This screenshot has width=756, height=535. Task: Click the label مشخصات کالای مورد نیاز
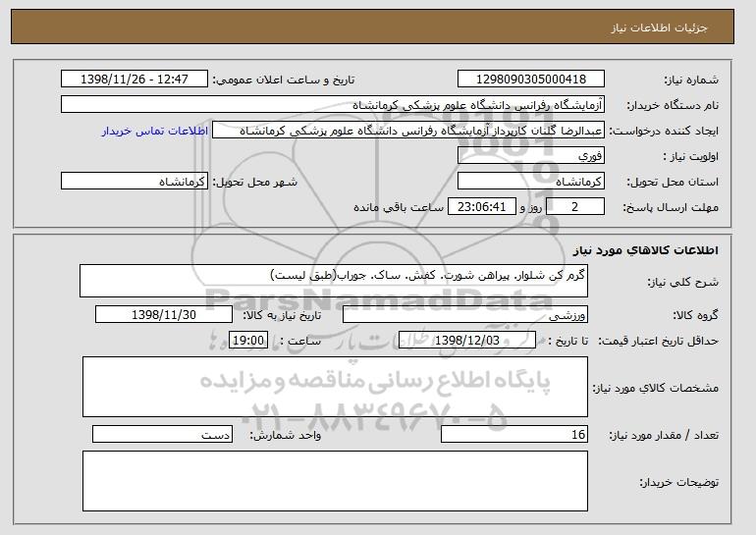click(x=655, y=388)
